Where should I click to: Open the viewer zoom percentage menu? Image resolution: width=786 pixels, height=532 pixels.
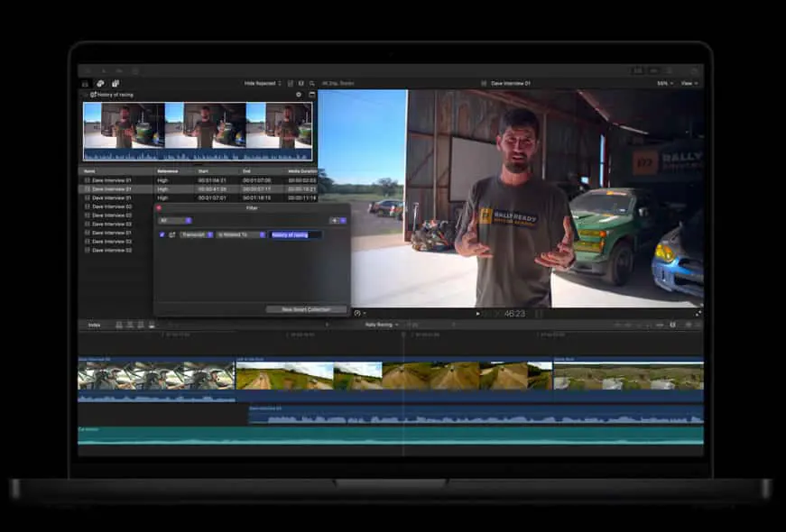tap(665, 83)
